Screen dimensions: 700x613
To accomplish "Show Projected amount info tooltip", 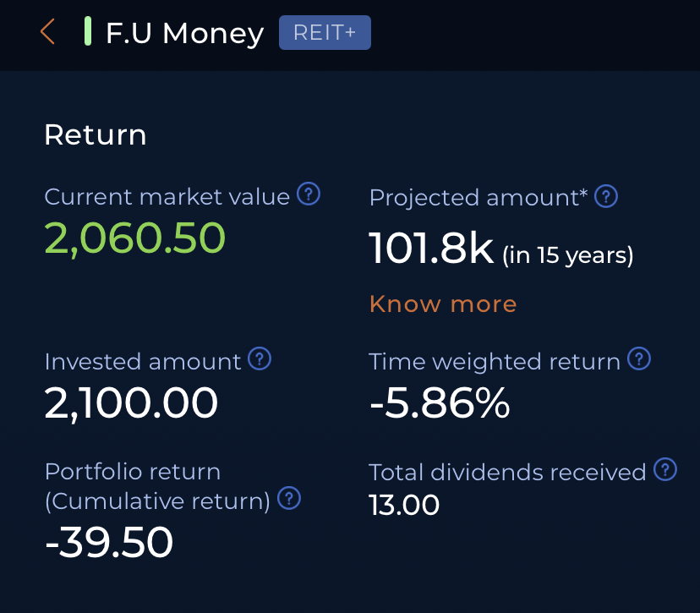I will point(606,197).
